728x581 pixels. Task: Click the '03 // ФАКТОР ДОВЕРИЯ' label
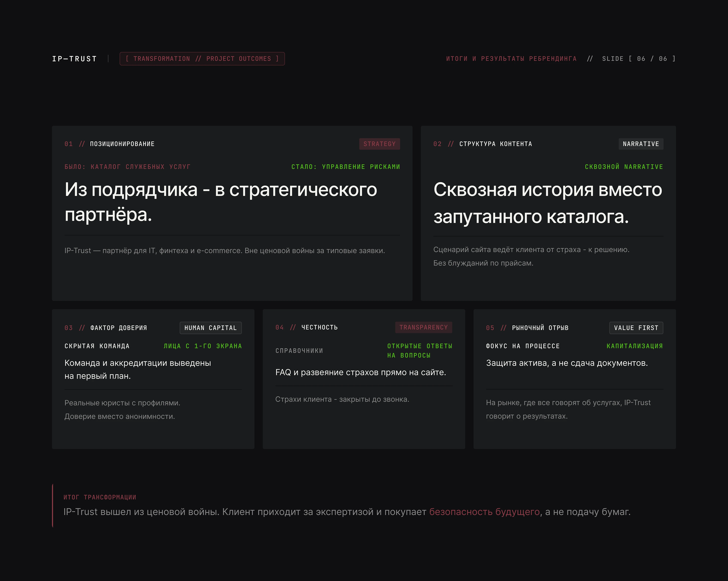point(106,328)
